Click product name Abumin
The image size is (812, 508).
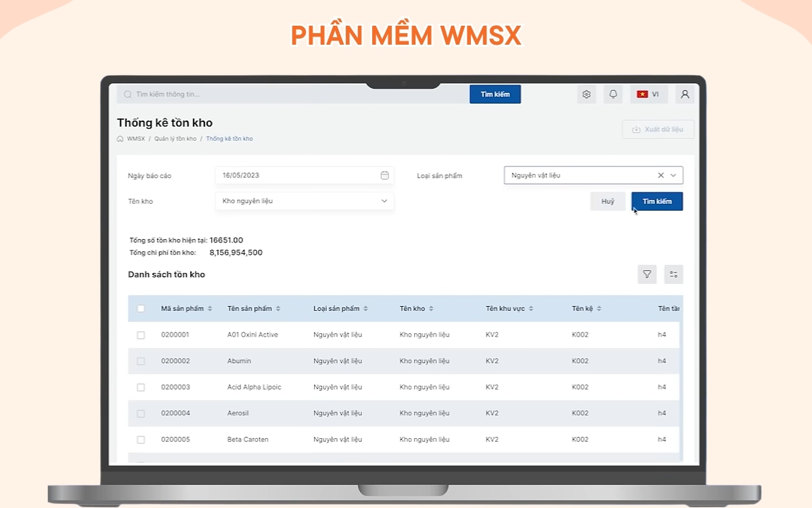click(238, 361)
